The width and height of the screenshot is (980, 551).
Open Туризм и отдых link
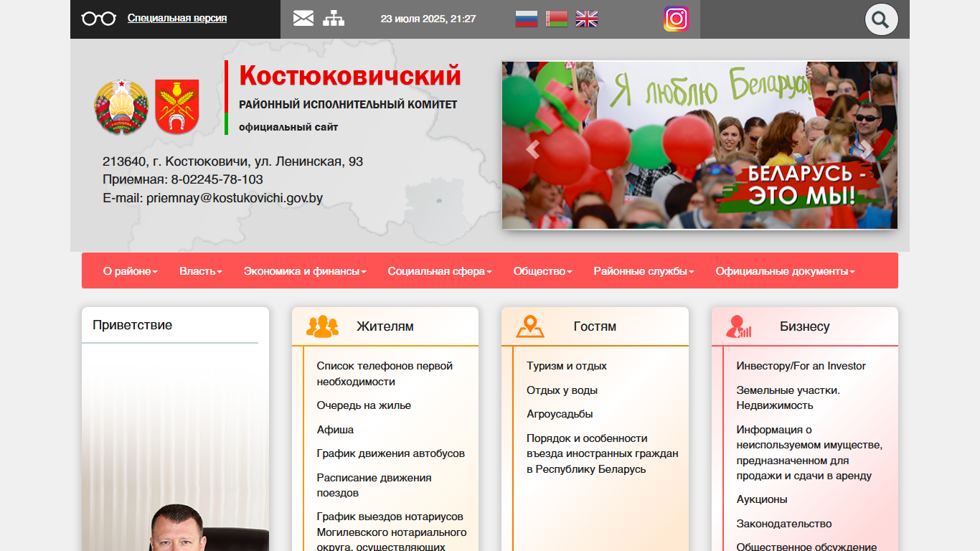tap(567, 366)
